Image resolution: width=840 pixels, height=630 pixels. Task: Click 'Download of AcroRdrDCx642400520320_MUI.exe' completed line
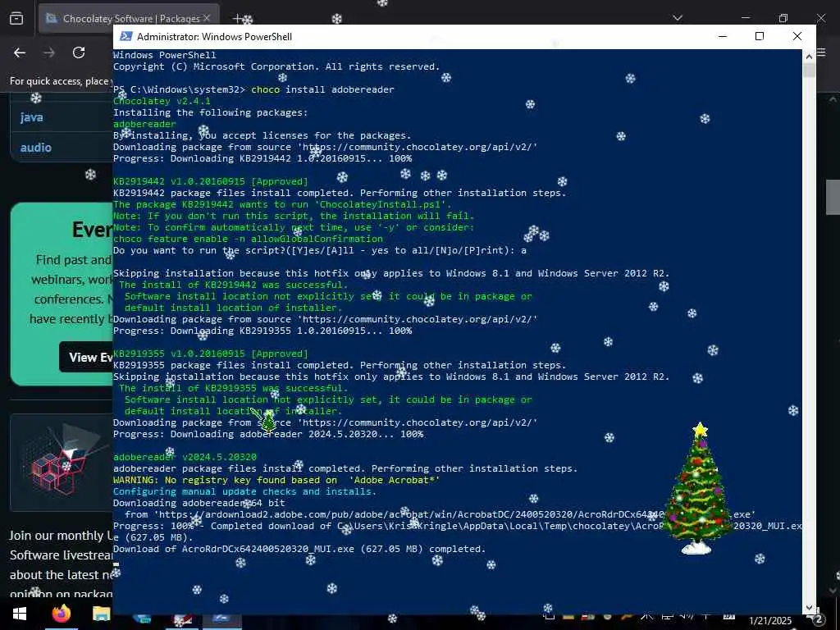299,549
